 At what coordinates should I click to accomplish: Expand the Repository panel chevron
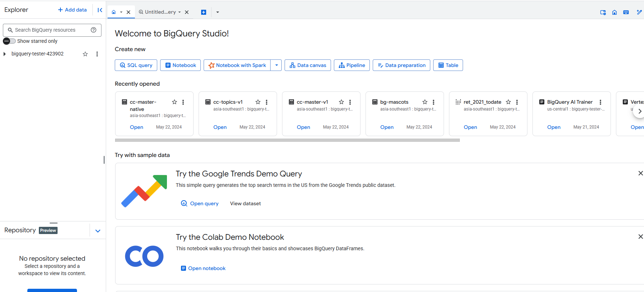pyautogui.click(x=98, y=231)
